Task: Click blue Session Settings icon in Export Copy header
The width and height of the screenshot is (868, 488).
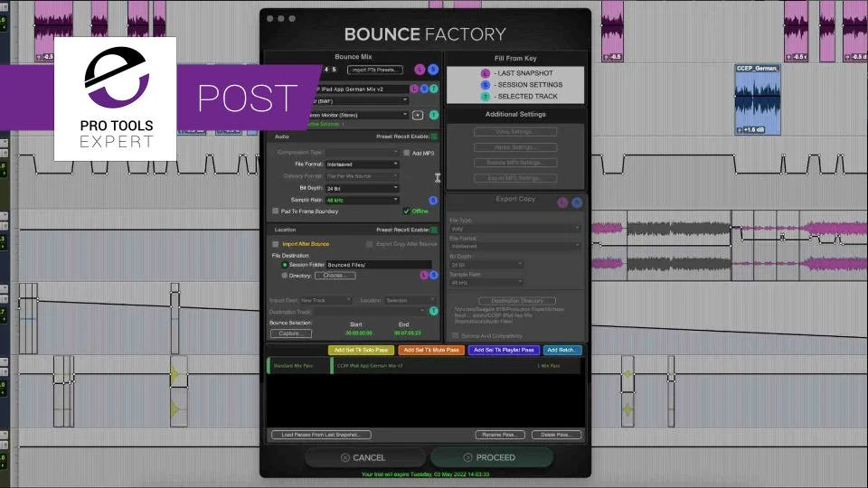Action: 577,203
